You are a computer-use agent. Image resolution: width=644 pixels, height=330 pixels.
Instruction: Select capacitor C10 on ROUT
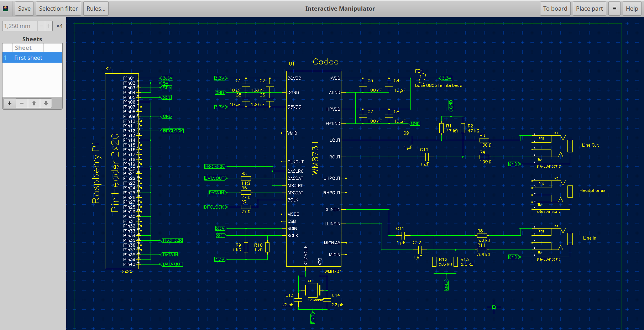click(427, 157)
